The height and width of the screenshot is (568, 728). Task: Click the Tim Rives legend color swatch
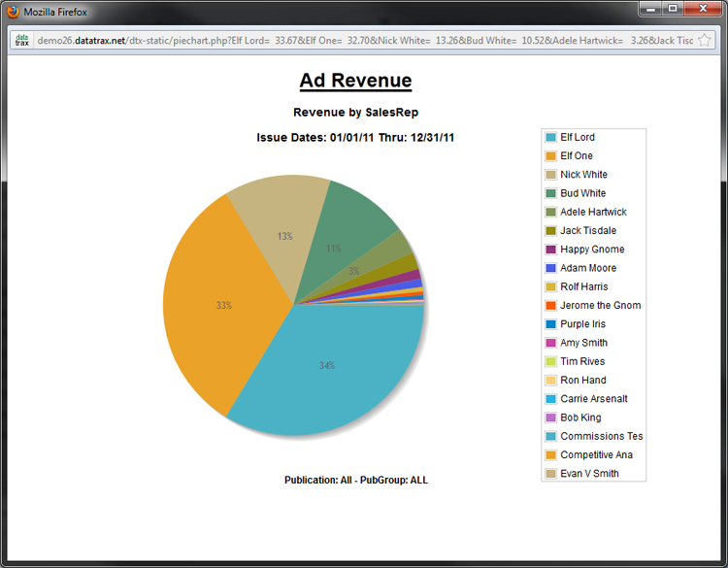[x=550, y=361]
